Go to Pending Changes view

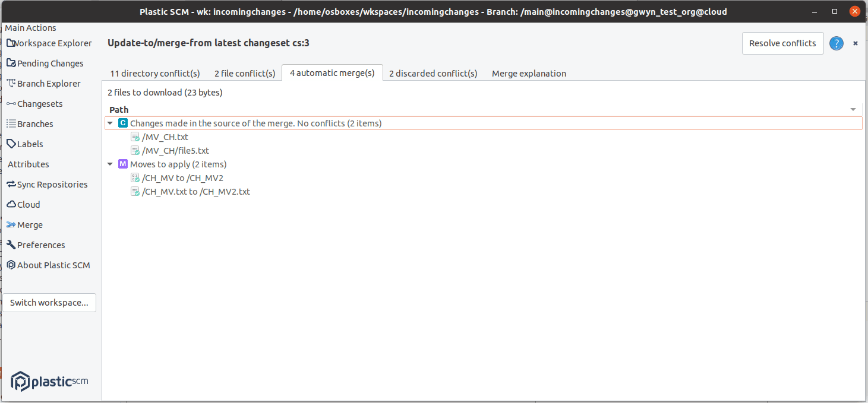point(50,64)
